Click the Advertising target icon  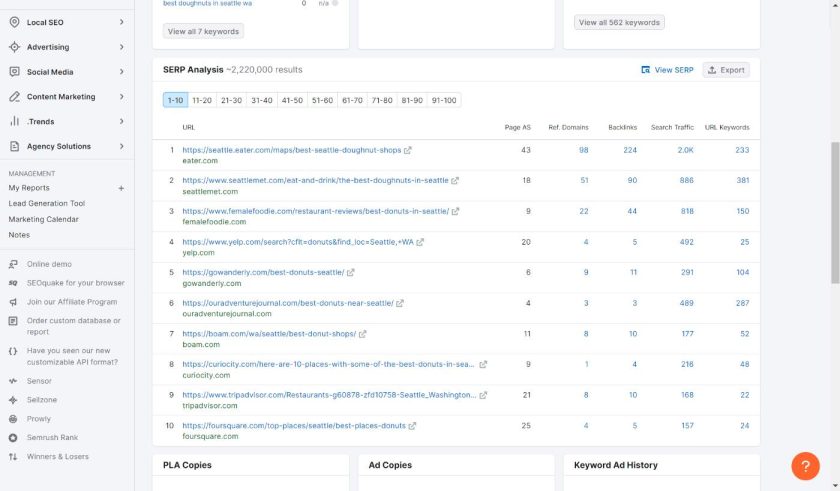[14, 47]
